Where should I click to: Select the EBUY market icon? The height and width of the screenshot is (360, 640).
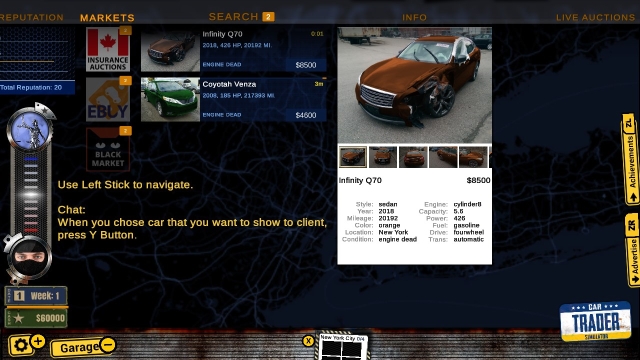coord(108,100)
